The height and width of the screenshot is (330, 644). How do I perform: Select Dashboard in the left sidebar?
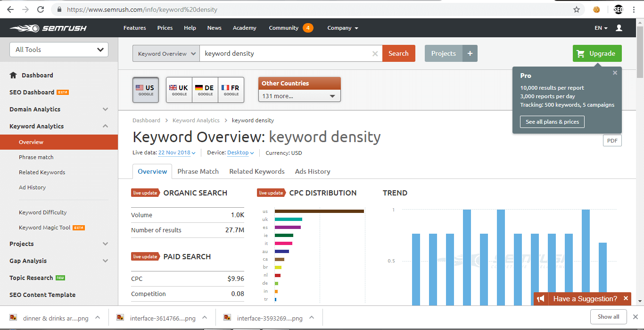38,75
